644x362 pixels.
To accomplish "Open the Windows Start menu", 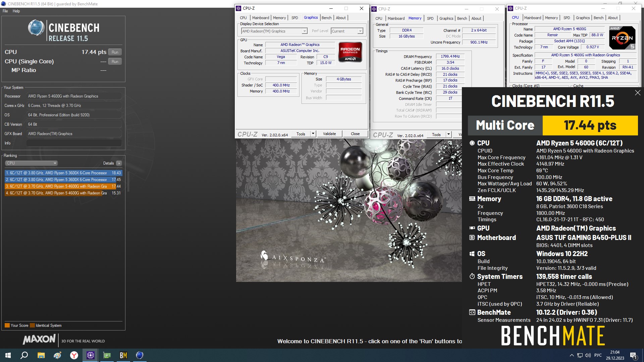I will [8, 355].
